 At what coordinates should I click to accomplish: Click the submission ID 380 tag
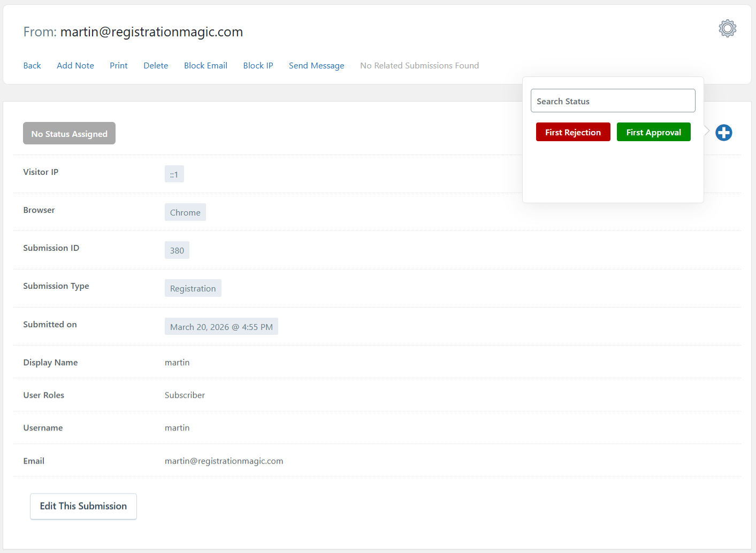[x=177, y=250]
